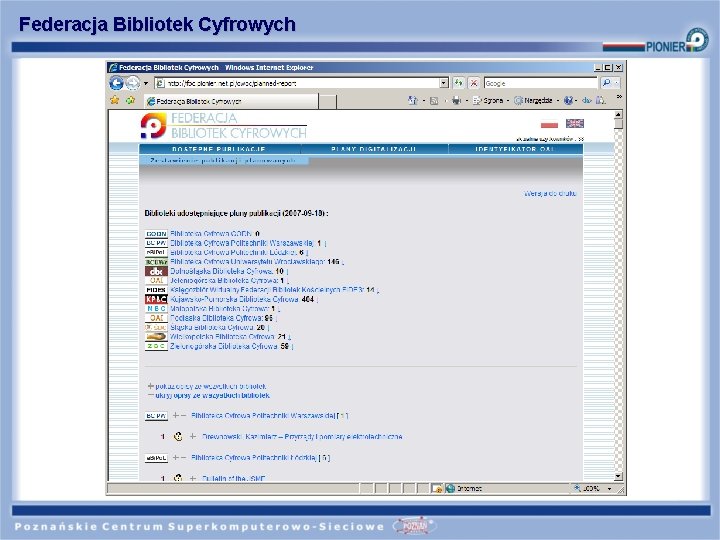Click the Polish flag language icon

(x=549, y=124)
